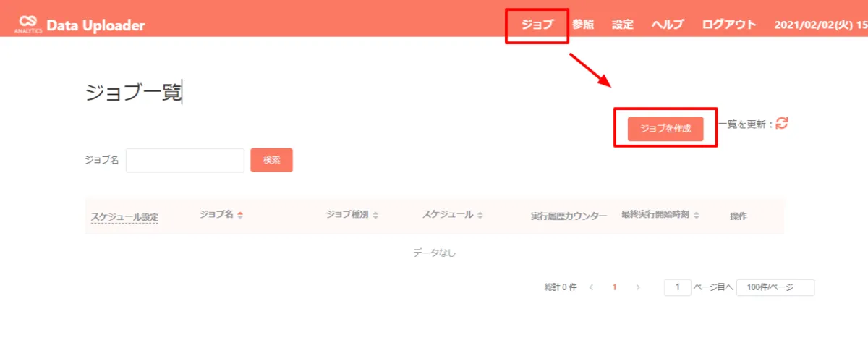Screen dimensions: 868x343
Task: Sort by スケジュール column arrow icon
Action: 480,215
